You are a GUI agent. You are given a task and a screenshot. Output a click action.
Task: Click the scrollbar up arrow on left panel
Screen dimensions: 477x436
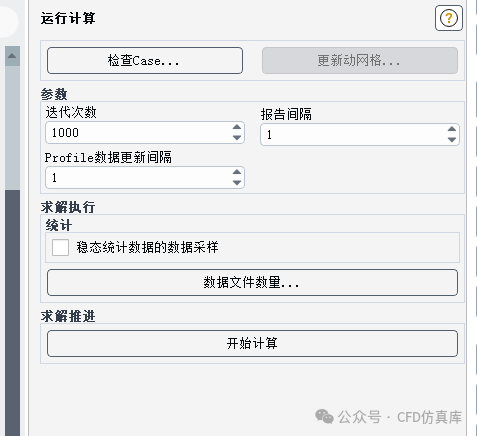point(12,56)
